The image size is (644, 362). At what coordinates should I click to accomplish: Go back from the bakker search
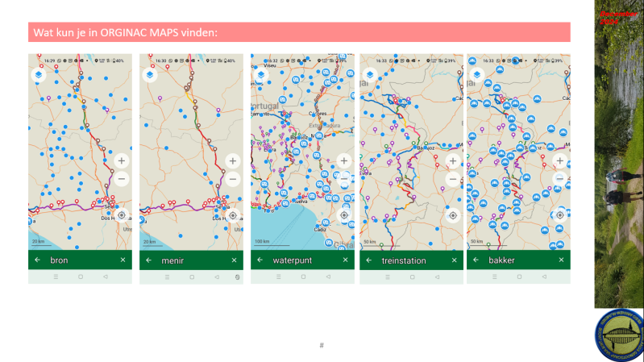[476, 260]
